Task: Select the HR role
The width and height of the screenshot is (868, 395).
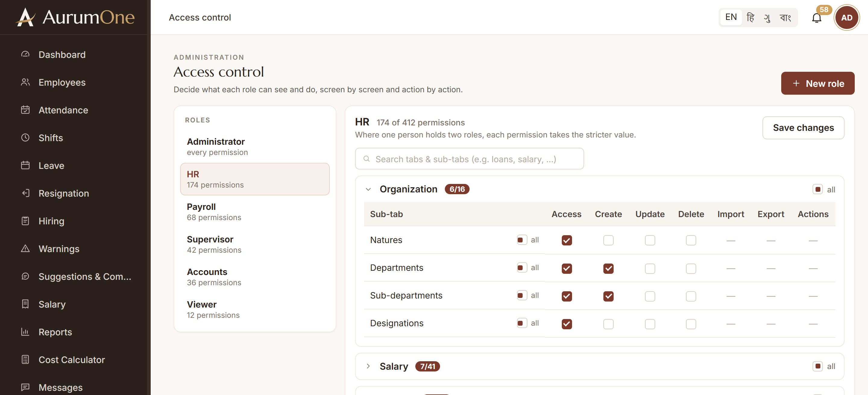Action: coord(255,179)
